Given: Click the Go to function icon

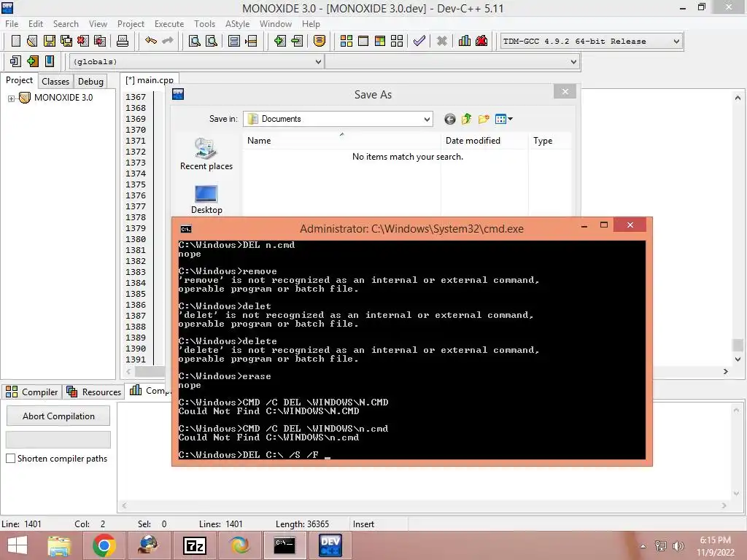Looking at the screenshot, I should (x=234, y=41).
